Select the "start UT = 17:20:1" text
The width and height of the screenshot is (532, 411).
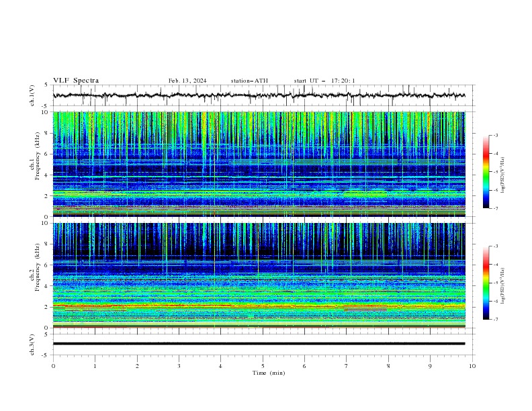324,81
